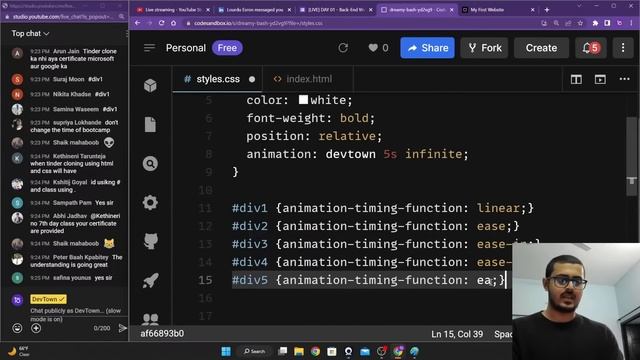Click the weather widget in the taskbar
This screenshot has width=640, height=360.
pyautogui.click(x=18, y=351)
